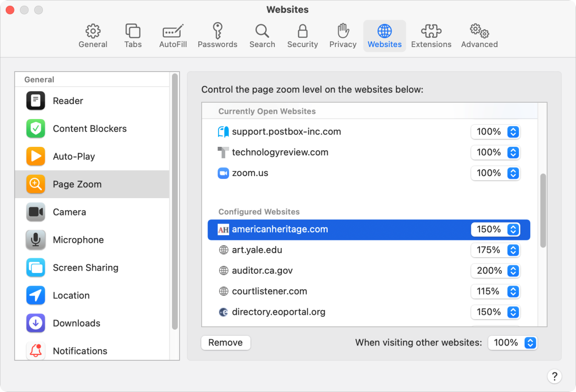Open the Search magnifier icon in toolbar
This screenshot has width=576, height=392.
click(x=262, y=31)
